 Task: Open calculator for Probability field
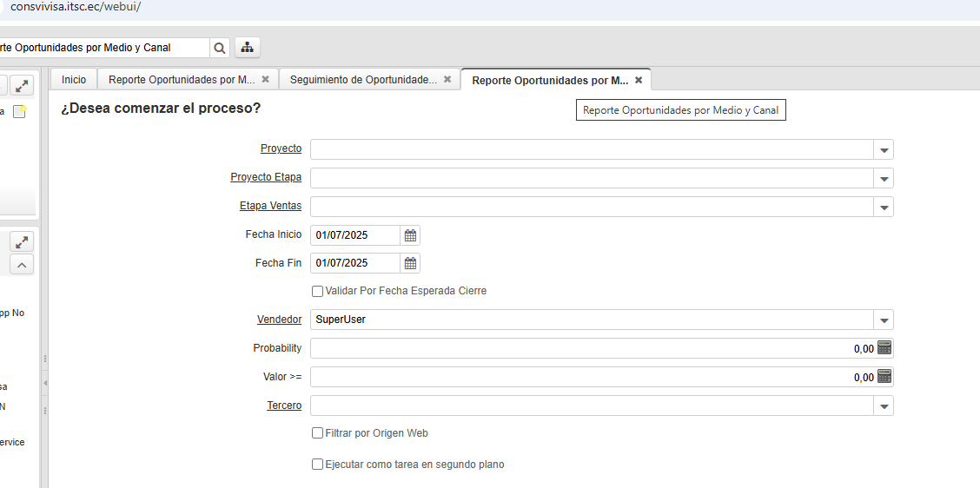(884, 348)
